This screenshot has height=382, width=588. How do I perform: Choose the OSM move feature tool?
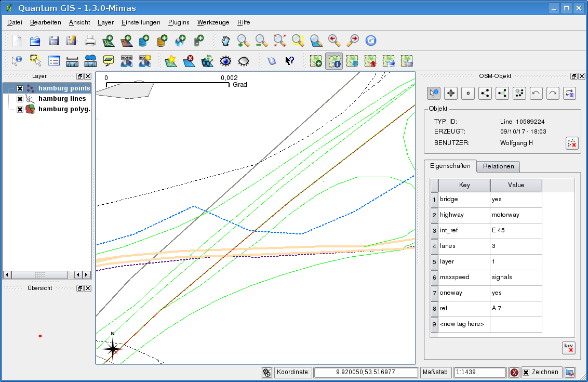(451, 93)
